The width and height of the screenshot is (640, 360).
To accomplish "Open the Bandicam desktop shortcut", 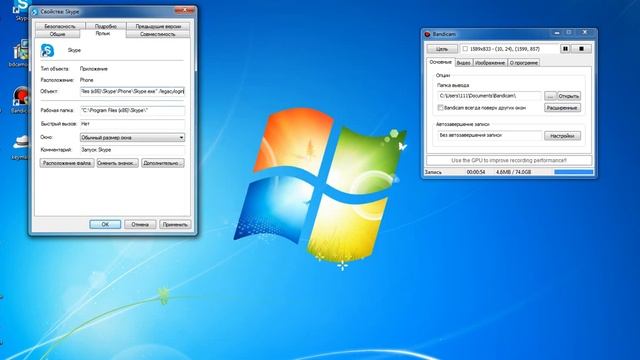I will point(20,100).
